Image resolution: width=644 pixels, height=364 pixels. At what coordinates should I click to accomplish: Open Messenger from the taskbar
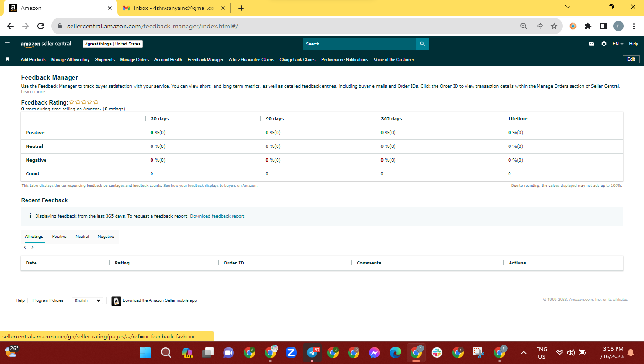click(x=375, y=353)
